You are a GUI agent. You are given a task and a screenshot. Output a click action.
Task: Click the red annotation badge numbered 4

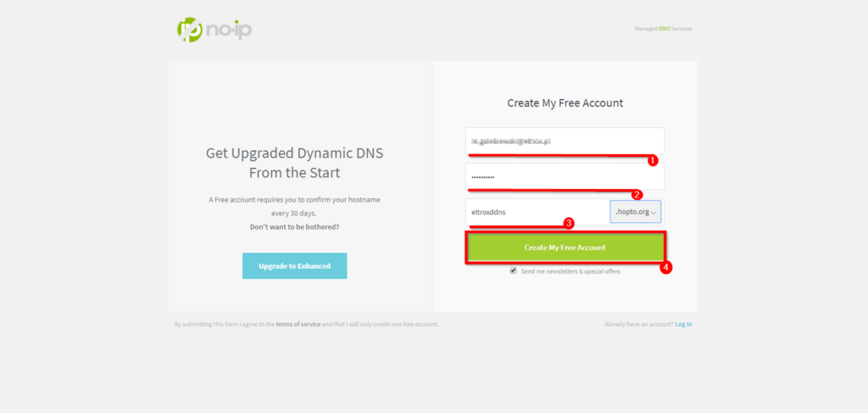point(666,266)
